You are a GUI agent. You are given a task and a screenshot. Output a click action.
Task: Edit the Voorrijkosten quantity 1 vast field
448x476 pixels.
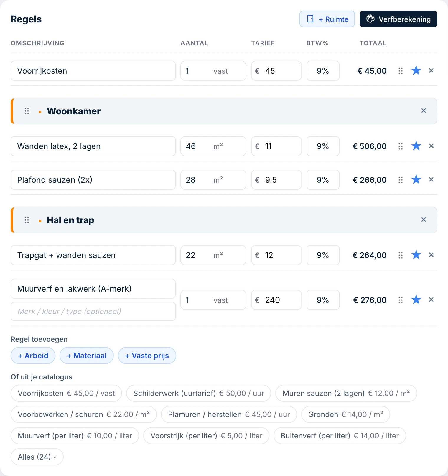click(213, 71)
